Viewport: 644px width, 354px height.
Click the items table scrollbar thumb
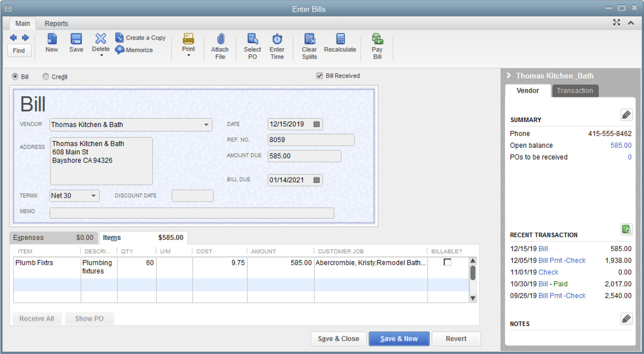tap(472, 273)
